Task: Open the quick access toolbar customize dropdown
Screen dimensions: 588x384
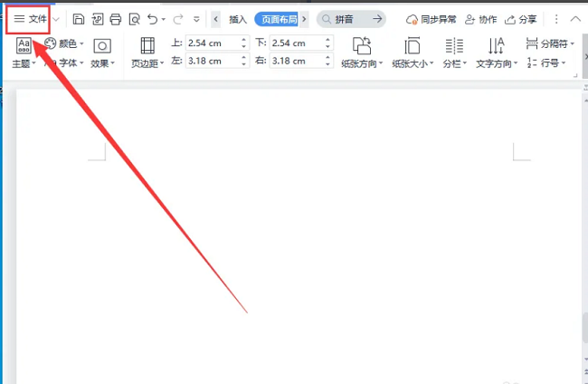Action: coord(196,19)
